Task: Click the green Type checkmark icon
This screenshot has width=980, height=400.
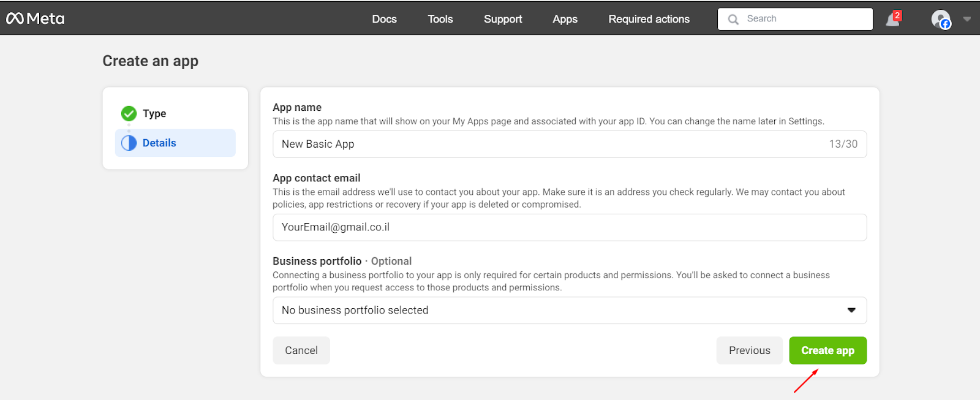Action: [x=129, y=113]
